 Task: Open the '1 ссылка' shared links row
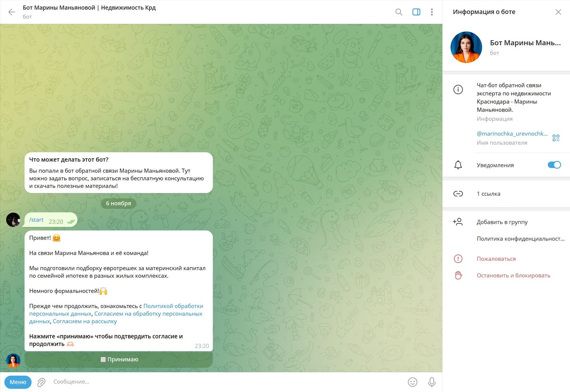tap(506, 194)
